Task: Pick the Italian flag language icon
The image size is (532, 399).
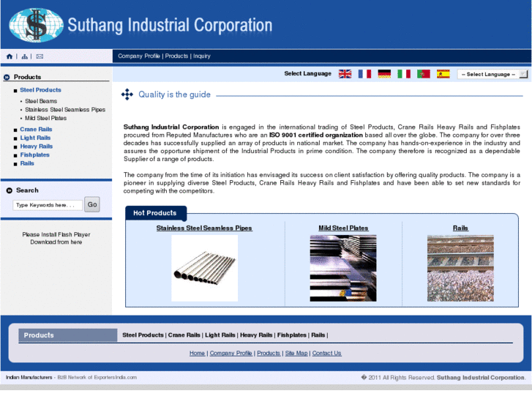Action: click(x=404, y=74)
